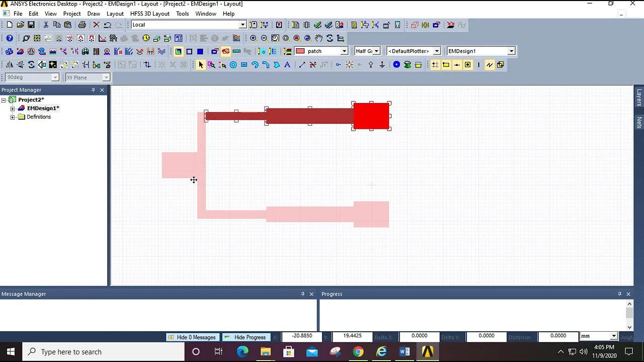Click Hide 0 Messages button
Image resolution: width=644 pixels, height=362 pixels.
click(192, 337)
